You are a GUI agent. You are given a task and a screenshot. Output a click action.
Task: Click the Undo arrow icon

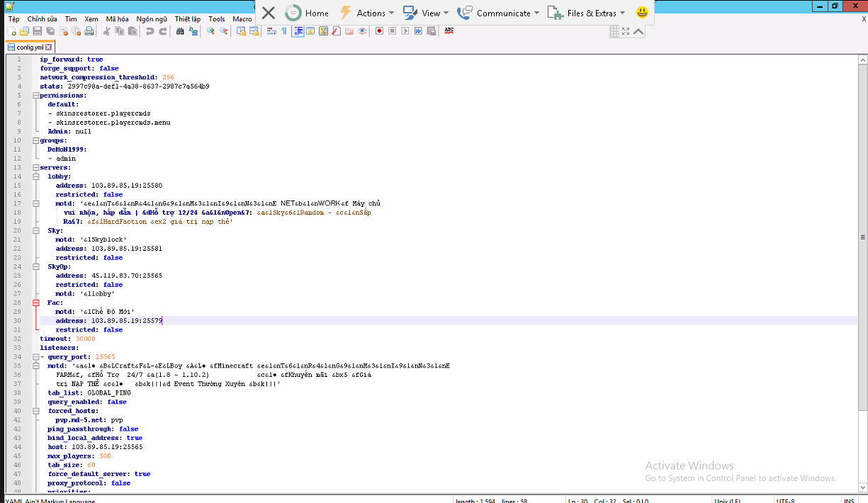click(x=150, y=31)
